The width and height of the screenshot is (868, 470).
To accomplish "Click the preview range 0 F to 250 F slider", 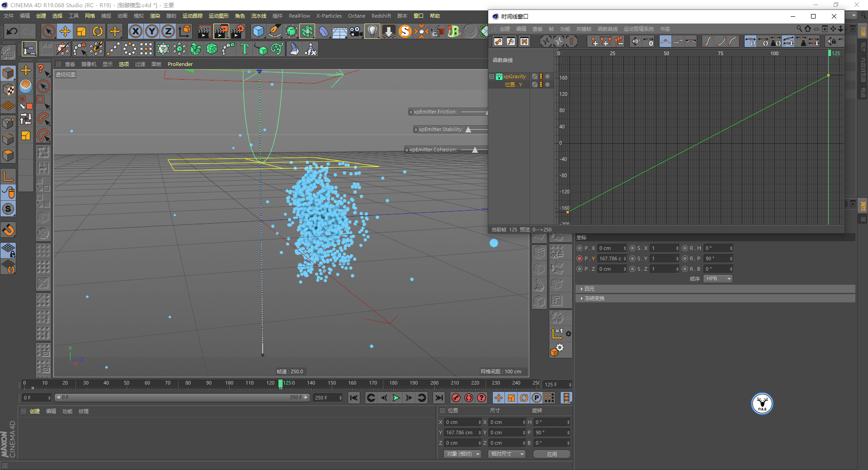I will [182, 398].
